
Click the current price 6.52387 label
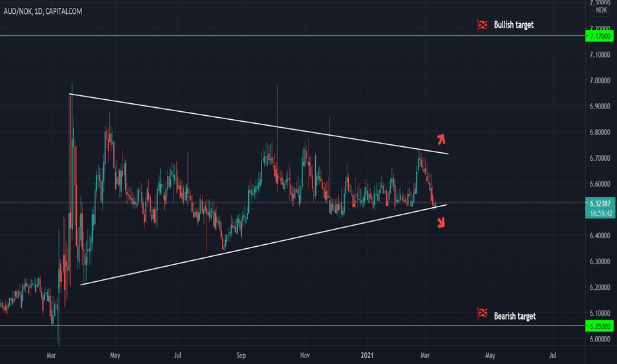pyautogui.click(x=600, y=203)
